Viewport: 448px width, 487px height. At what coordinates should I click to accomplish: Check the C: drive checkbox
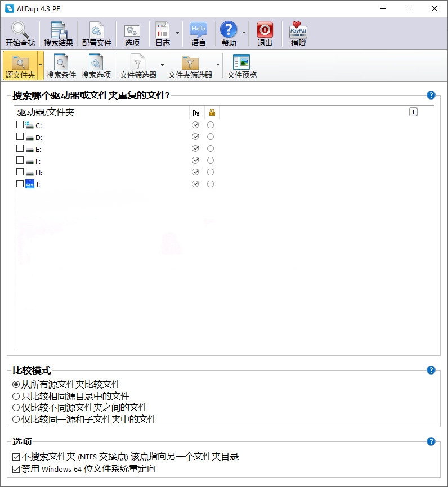click(x=20, y=124)
